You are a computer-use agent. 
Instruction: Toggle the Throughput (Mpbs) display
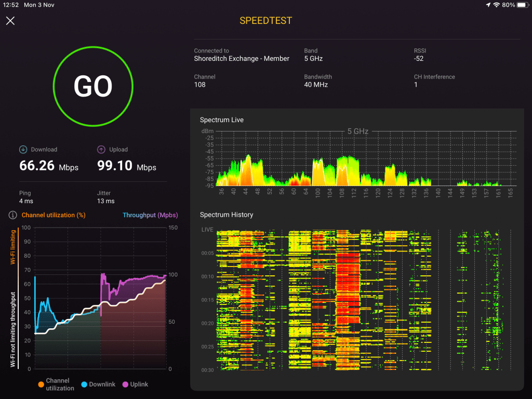(150, 215)
